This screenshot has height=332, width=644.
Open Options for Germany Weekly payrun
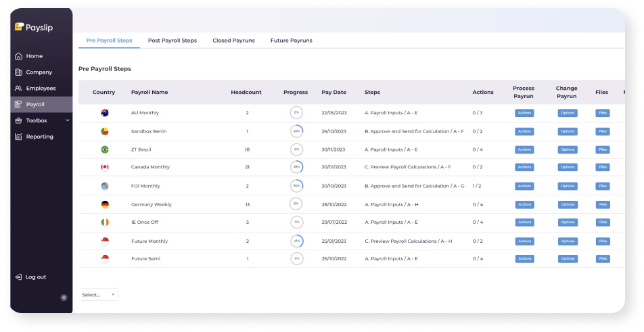click(568, 204)
